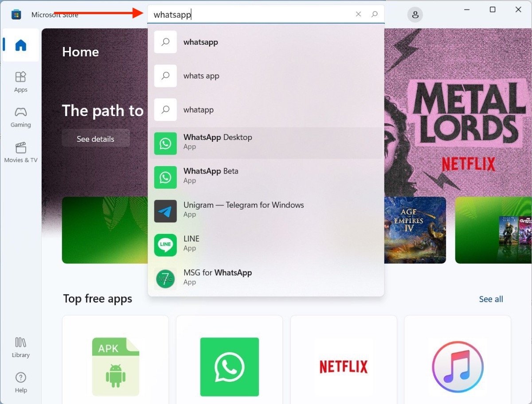Go to the Gaming section
The width and height of the screenshot is (532, 404).
(20, 117)
